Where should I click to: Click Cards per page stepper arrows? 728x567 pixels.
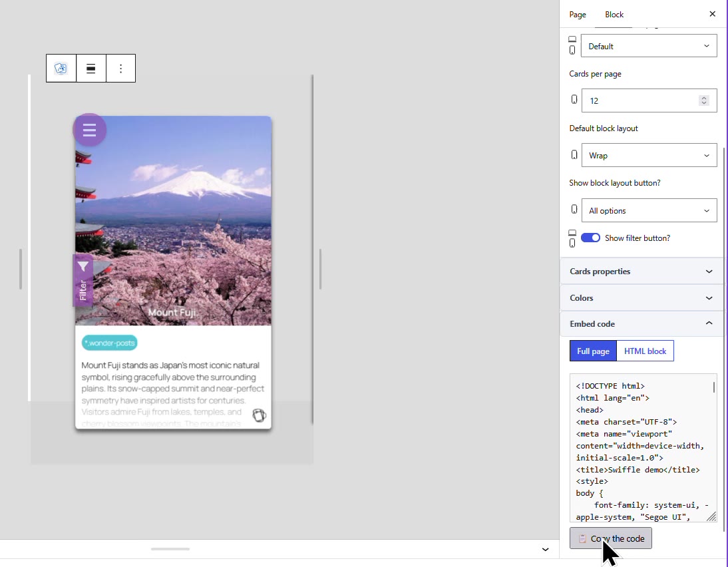(704, 100)
